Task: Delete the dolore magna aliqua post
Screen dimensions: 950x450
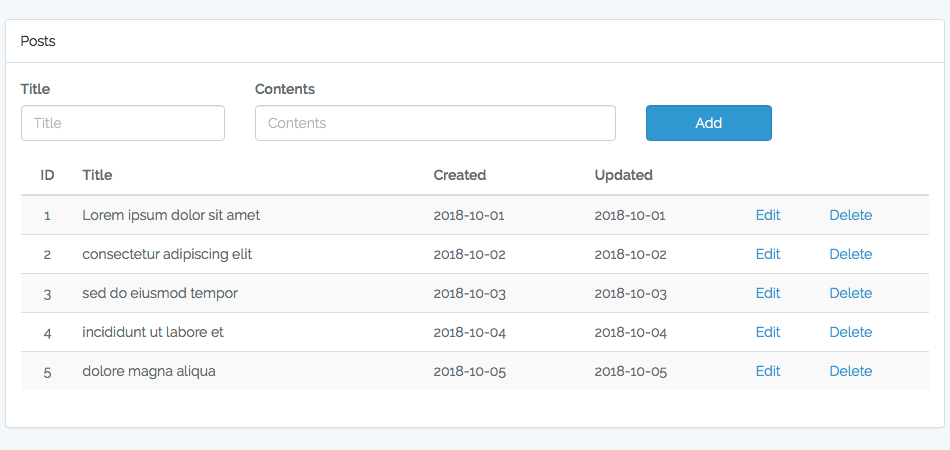Action: coord(850,371)
